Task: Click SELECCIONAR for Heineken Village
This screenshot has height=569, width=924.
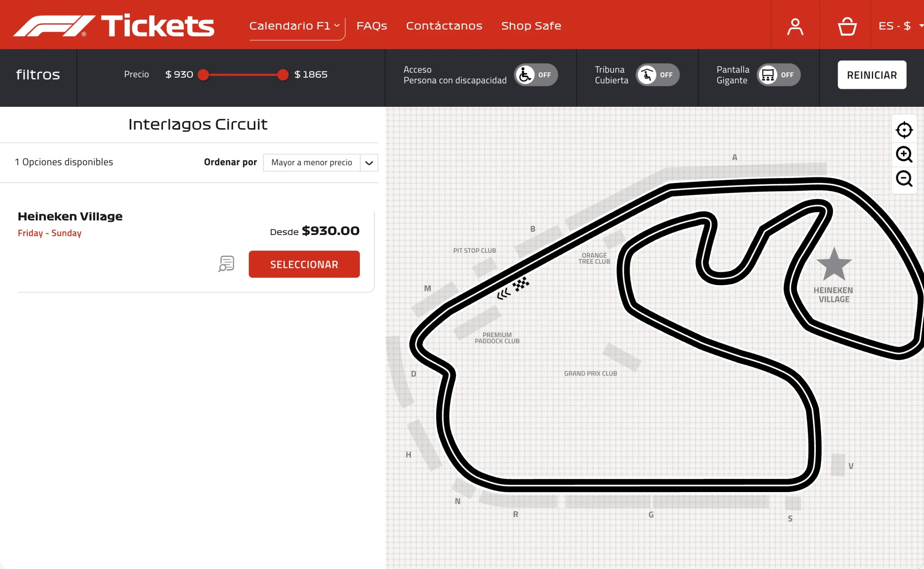Action: click(x=304, y=265)
